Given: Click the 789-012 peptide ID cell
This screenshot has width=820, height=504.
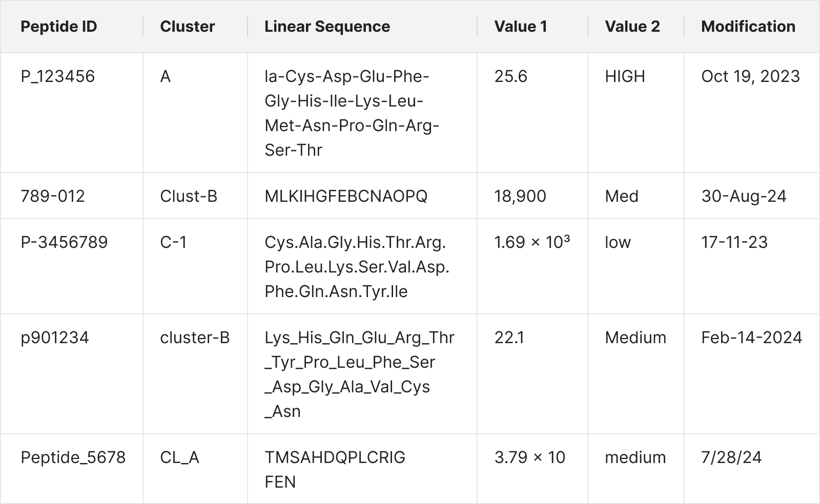Looking at the screenshot, I should pyautogui.click(x=53, y=196).
